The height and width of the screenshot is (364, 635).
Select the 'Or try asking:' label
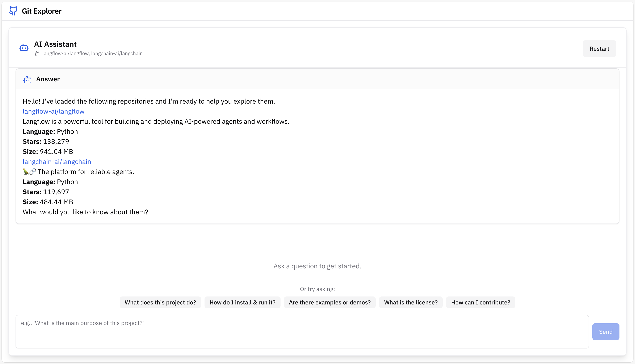317,289
